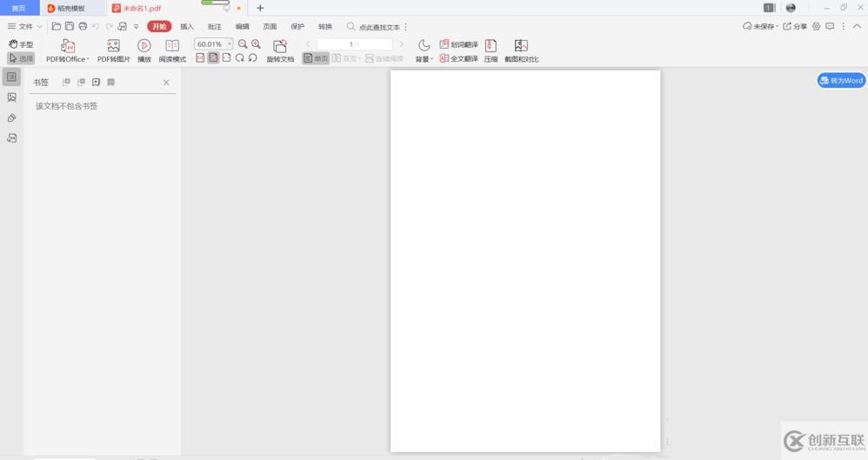Screen dimensions: 868x460
Task: Click the 压缩 compress icon
Action: click(x=491, y=46)
